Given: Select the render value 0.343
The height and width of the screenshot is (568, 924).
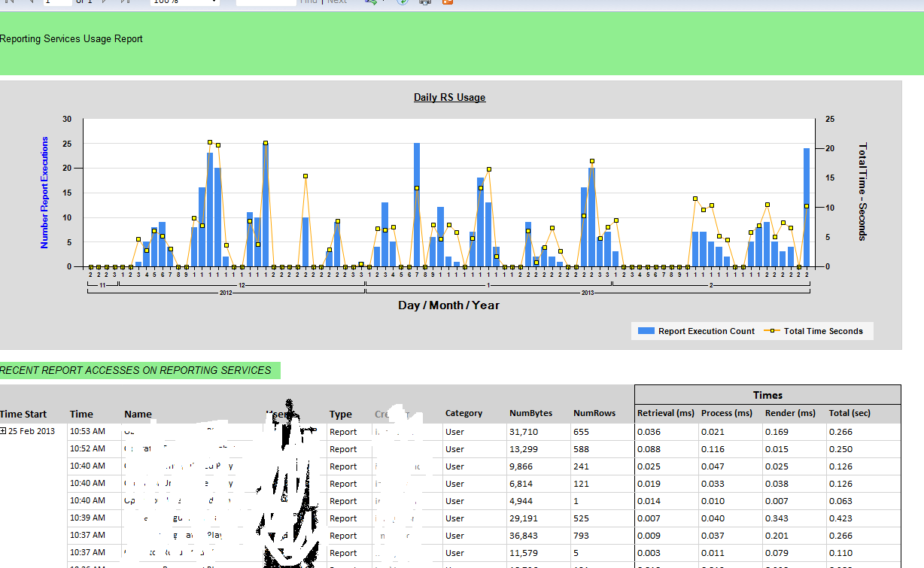Looking at the screenshot, I should coord(777,518).
